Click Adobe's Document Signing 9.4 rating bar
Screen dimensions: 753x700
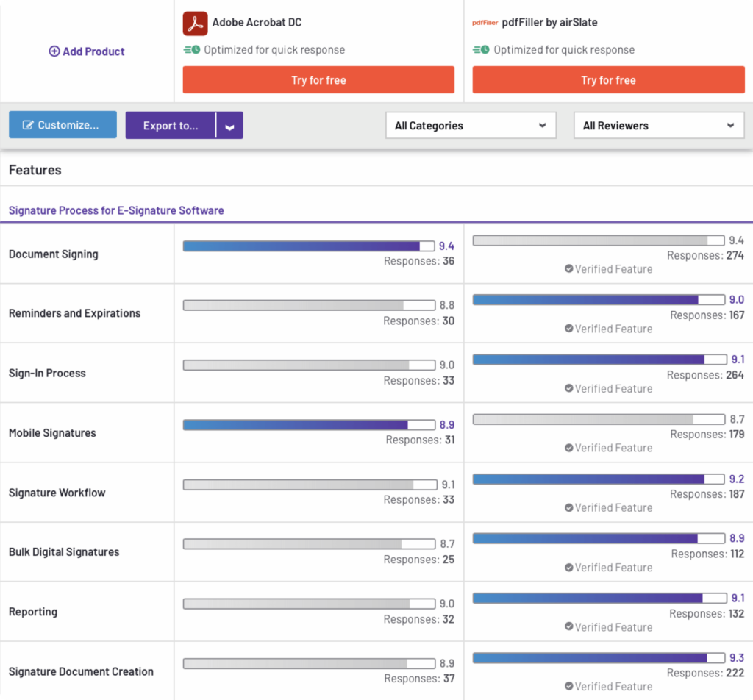pyautogui.click(x=309, y=246)
